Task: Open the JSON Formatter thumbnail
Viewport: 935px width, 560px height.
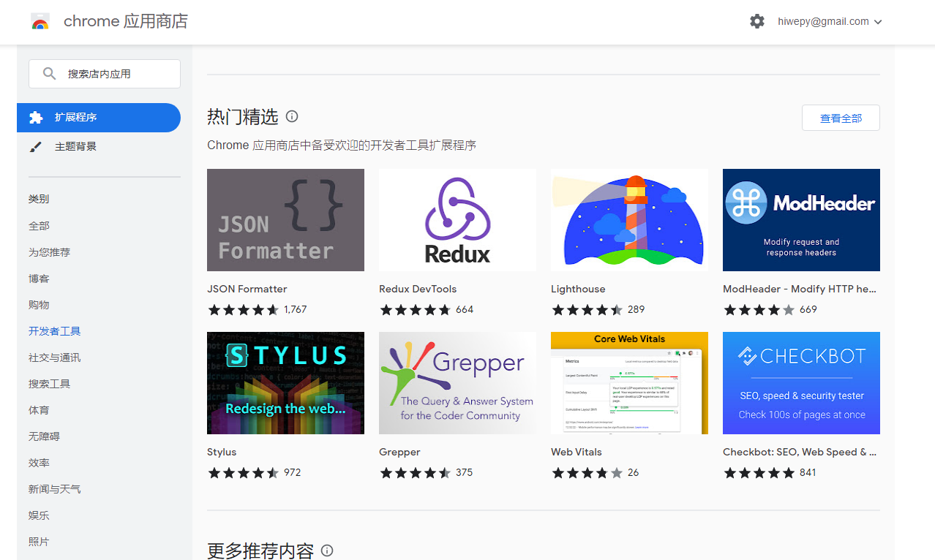Action: (285, 220)
